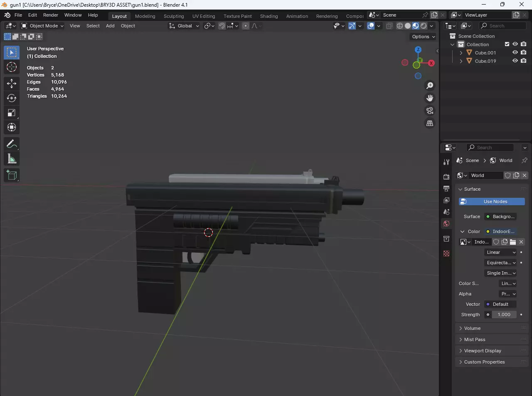Hide Cube.019 with its eye icon
The image size is (532, 396).
(515, 61)
